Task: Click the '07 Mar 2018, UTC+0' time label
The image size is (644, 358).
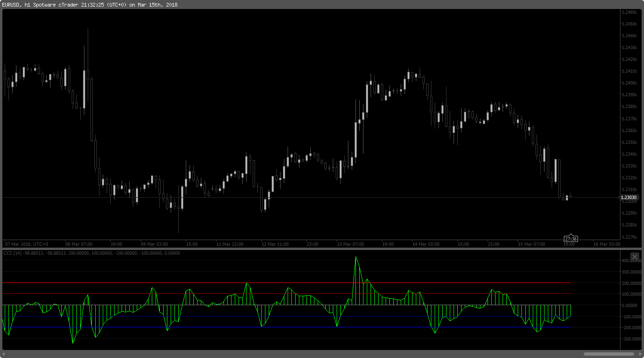Action: point(26,244)
